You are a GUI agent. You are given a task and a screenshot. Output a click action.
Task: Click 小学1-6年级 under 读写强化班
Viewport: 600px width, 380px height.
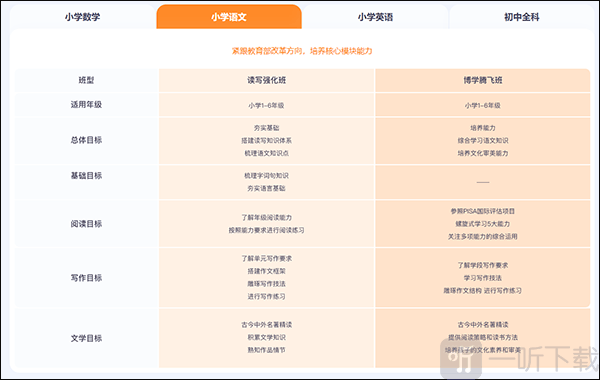coord(266,105)
